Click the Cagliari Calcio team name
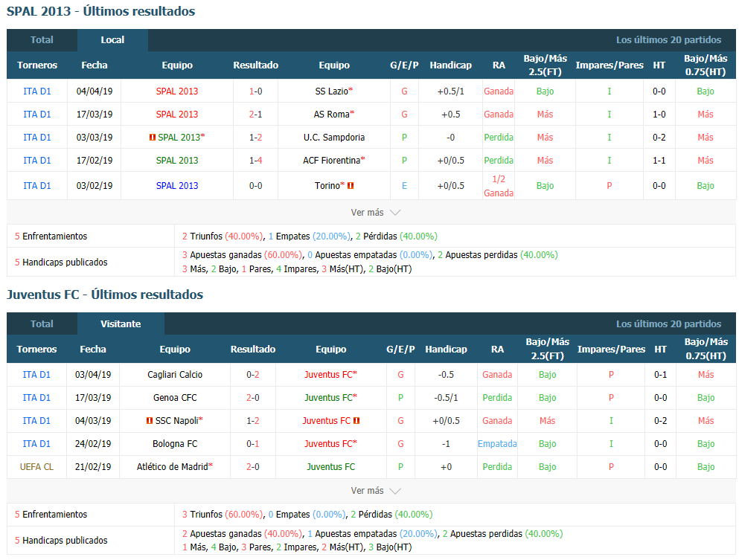This screenshot has height=560, width=739. coord(175,375)
